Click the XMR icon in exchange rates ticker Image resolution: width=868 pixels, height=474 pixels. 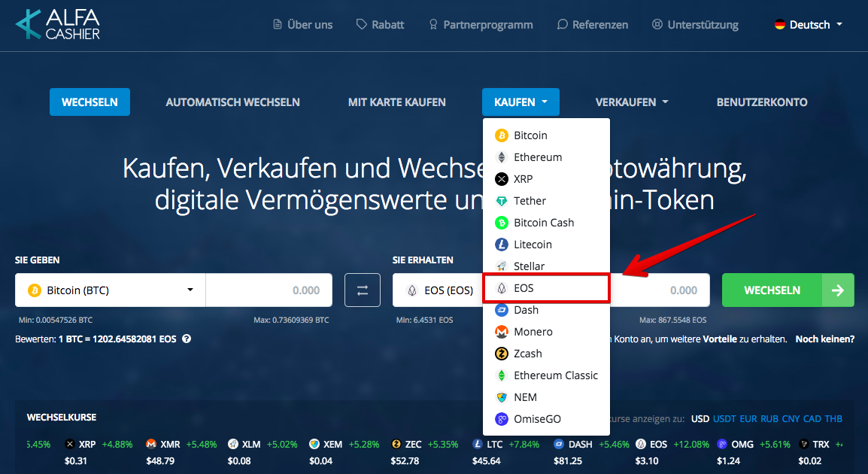point(151,444)
